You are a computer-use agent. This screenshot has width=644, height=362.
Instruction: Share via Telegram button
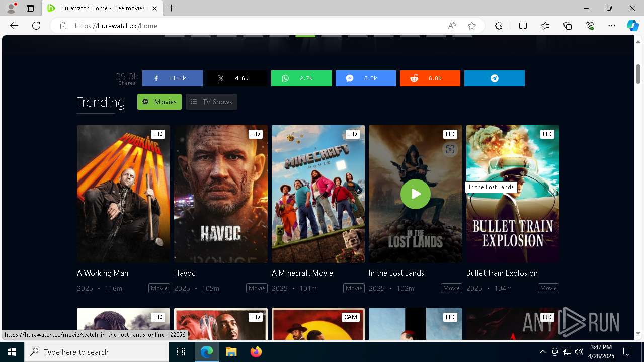click(494, 78)
